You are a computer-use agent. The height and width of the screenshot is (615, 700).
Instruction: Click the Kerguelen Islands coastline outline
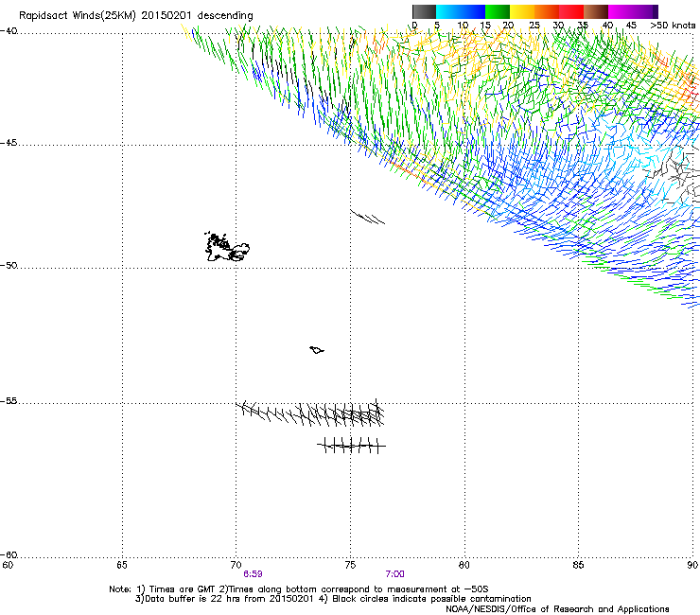227,247
